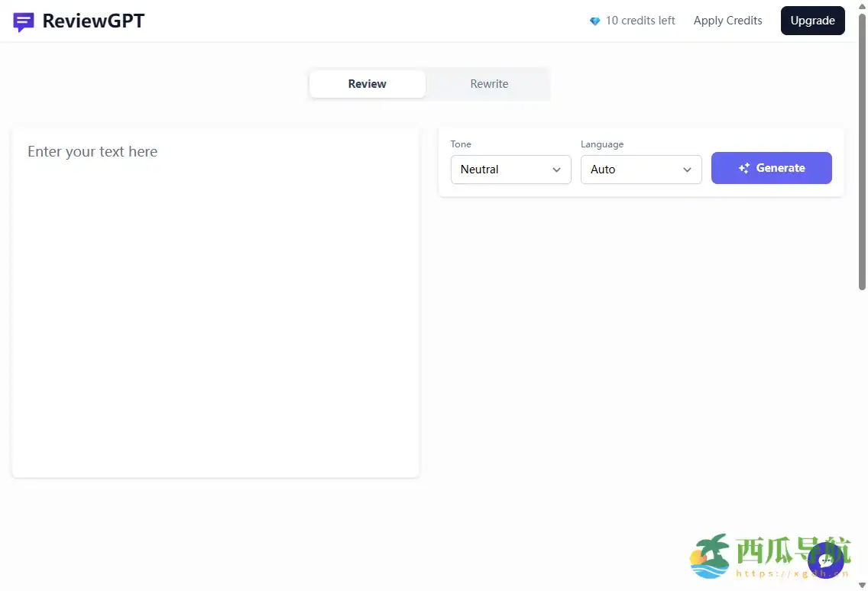Image resolution: width=868 pixels, height=591 pixels.
Task: Click the vertical page scrollbar thumb
Action: click(x=862, y=153)
